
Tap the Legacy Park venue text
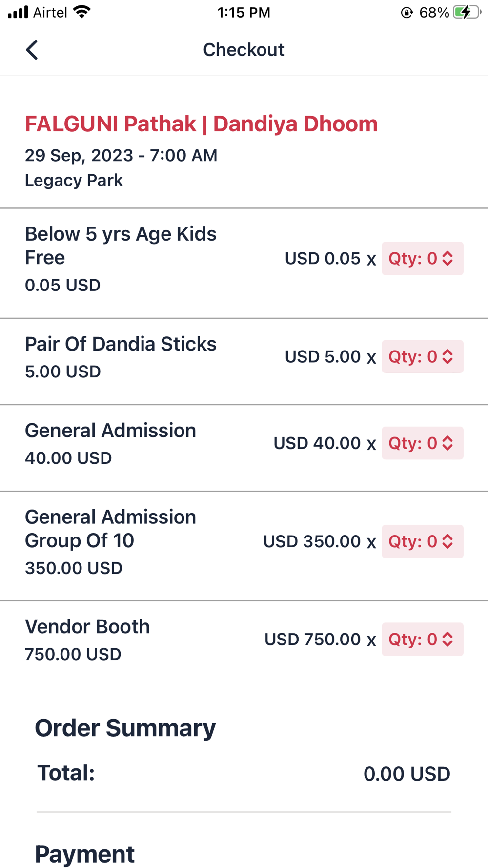tap(74, 181)
